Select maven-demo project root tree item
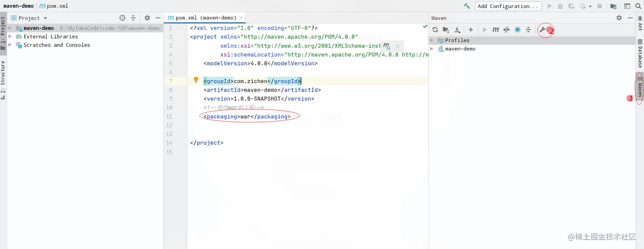The width and height of the screenshot is (644, 249). click(85, 28)
